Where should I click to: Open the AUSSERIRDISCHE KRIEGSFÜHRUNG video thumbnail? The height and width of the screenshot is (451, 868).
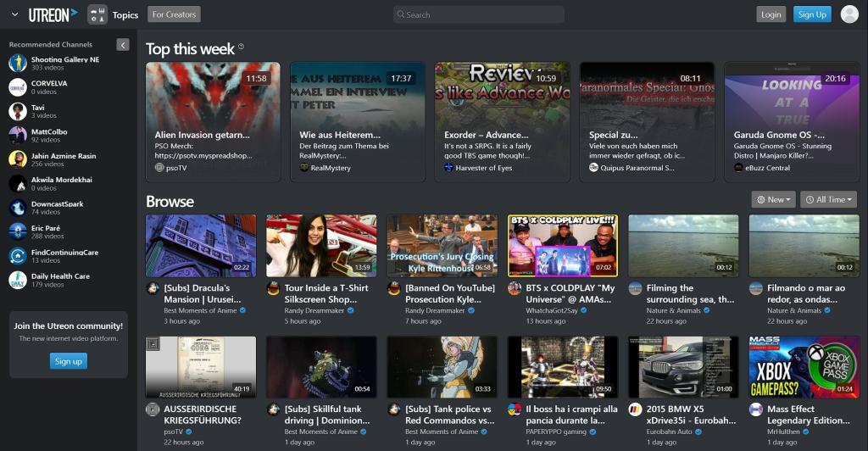(x=201, y=367)
